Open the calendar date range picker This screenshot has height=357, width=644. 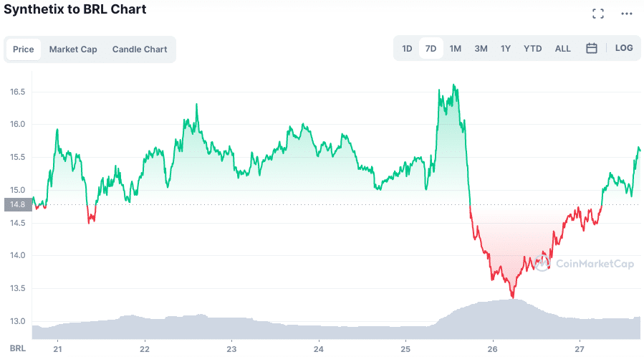pyautogui.click(x=592, y=49)
